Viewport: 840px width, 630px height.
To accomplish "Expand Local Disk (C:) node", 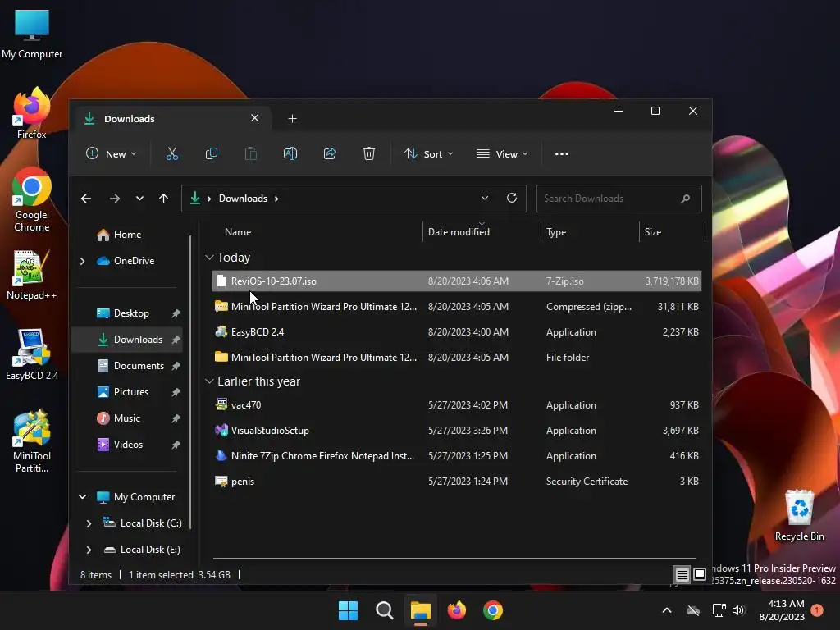I will pos(89,523).
